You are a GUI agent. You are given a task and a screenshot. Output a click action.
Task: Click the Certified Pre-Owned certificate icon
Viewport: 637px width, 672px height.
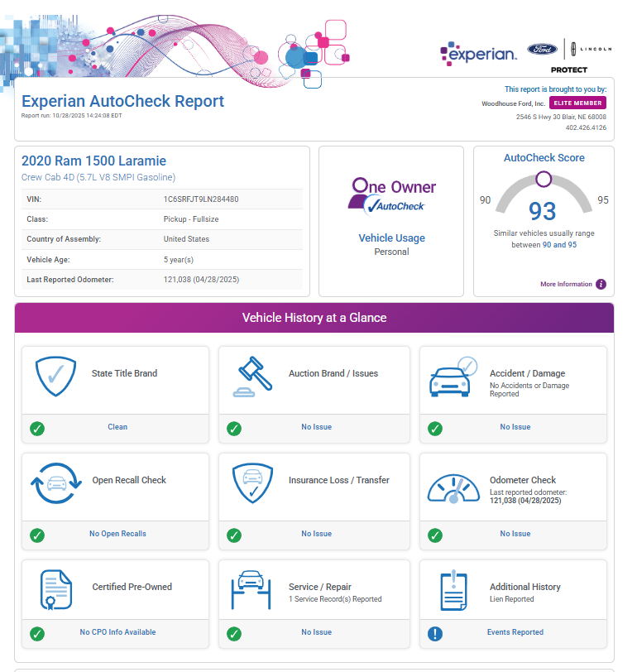pyautogui.click(x=56, y=588)
